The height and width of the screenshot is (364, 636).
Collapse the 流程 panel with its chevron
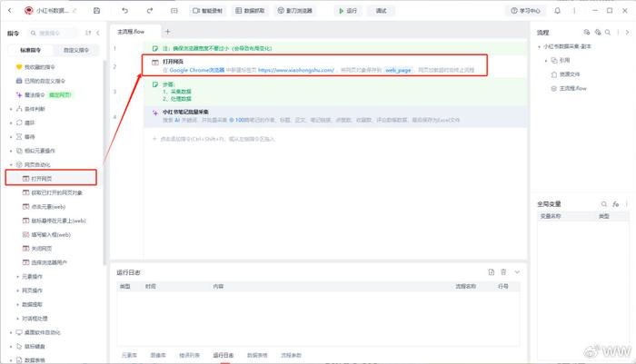[627, 32]
